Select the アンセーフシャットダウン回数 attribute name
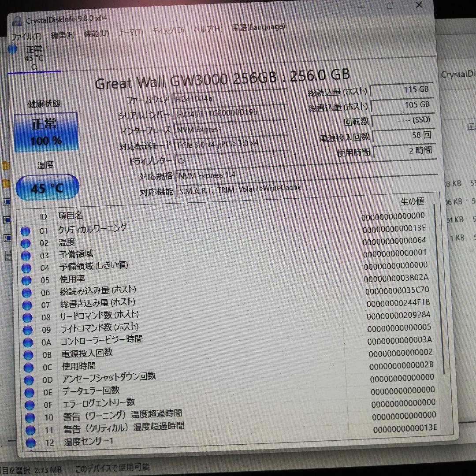Image resolution: width=476 pixels, height=476 pixels. (x=109, y=377)
